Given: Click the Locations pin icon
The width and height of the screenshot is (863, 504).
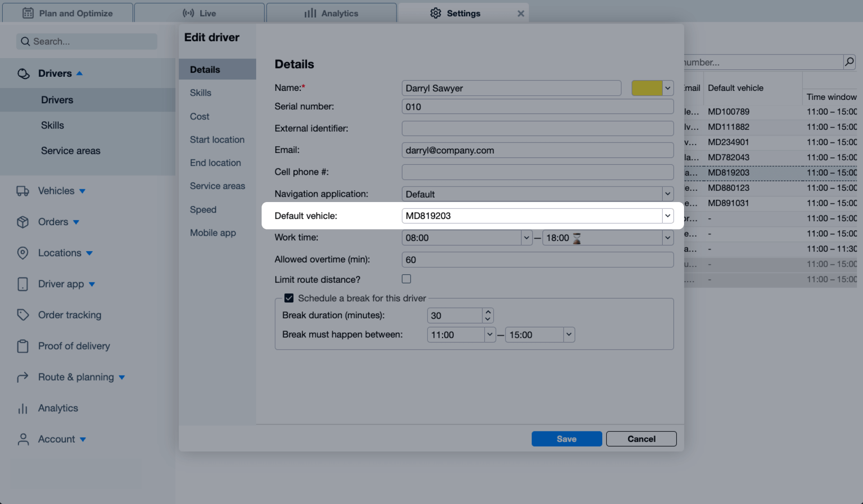Looking at the screenshot, I should (x=23, y=253).
